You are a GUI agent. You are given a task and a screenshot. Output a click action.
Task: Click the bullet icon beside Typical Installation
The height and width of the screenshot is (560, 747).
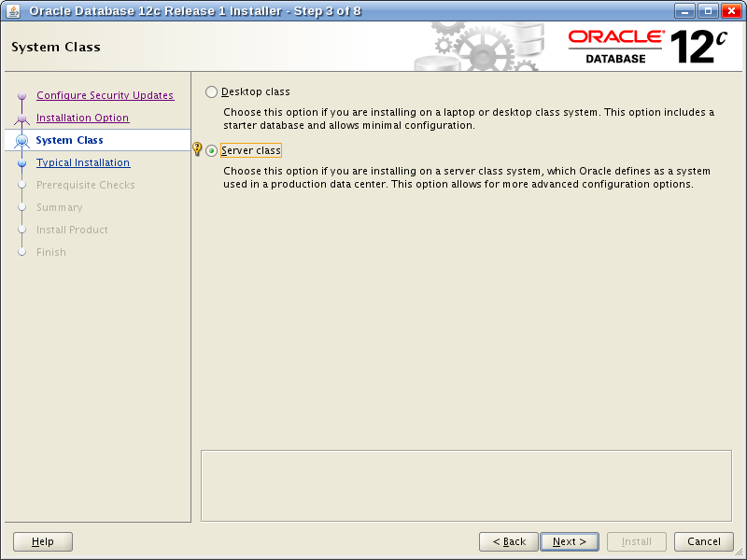pos(22,163)
